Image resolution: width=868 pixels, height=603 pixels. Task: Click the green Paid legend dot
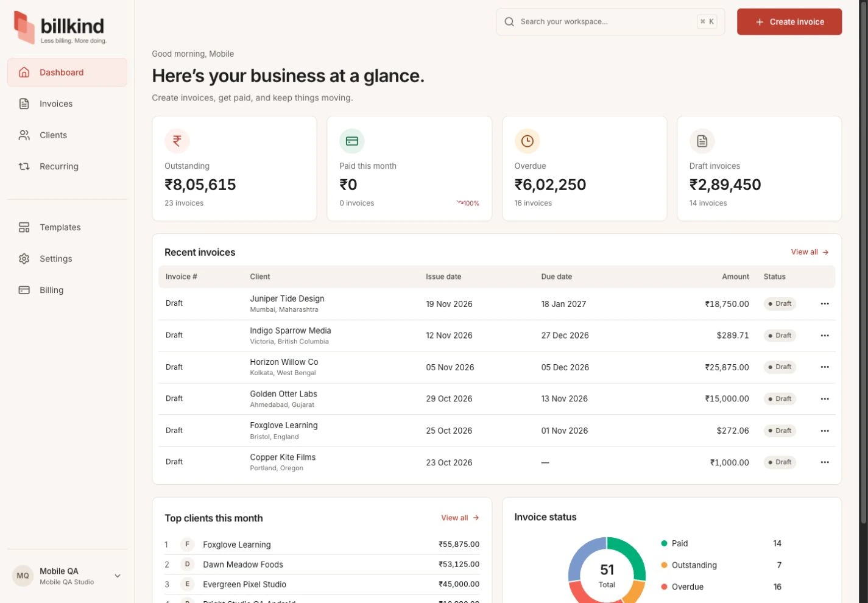click(664, 543)
